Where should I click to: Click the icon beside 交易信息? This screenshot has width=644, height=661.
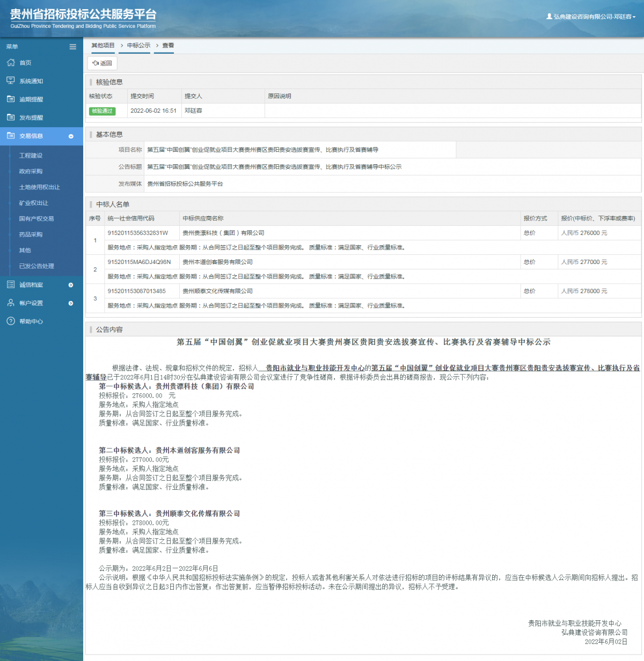11,136
